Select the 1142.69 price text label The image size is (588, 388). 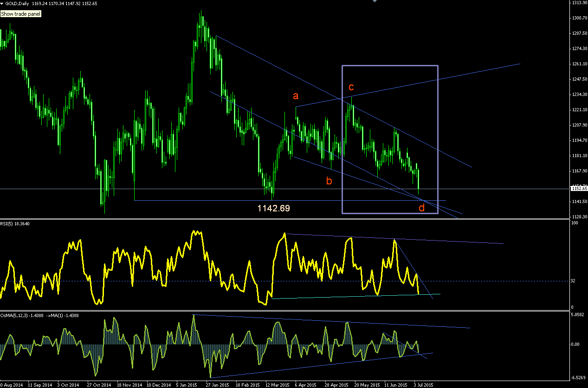click(x=274, y=209)
